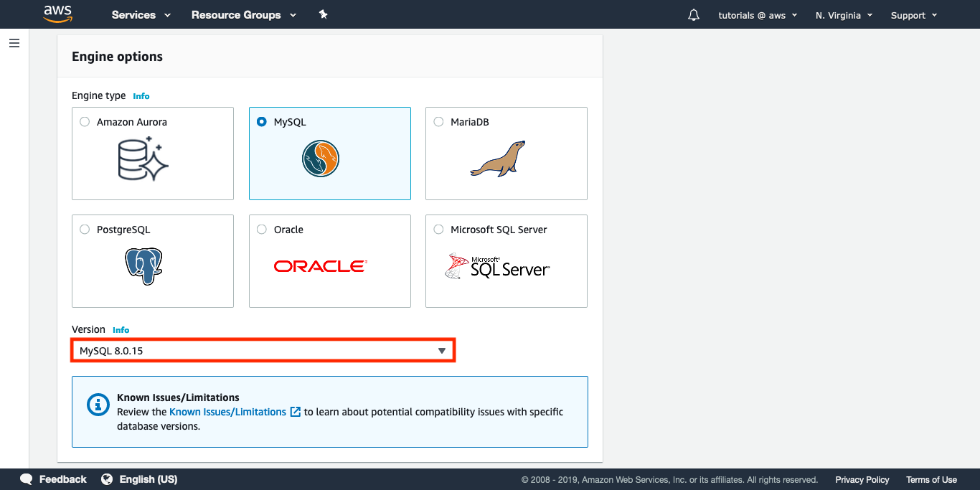Image resolution: width=980 pixels, height=490 pixels.
Task: Select the PostgreSQL radio button
Action: click(85, 230)
